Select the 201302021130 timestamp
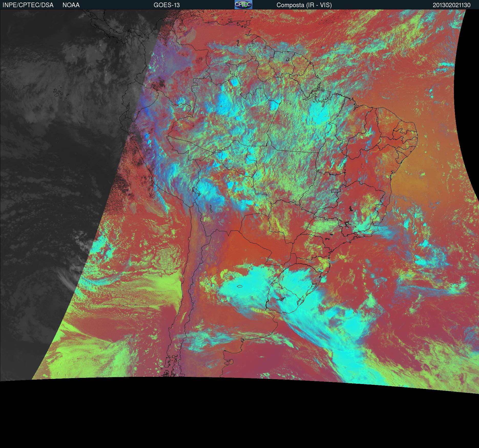Viewport: 479px width, 448px height. (x=451, y=5)
